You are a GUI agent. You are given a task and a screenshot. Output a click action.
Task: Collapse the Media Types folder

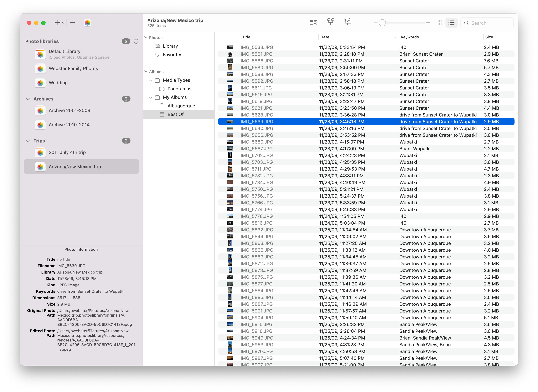tap(151, 80)
